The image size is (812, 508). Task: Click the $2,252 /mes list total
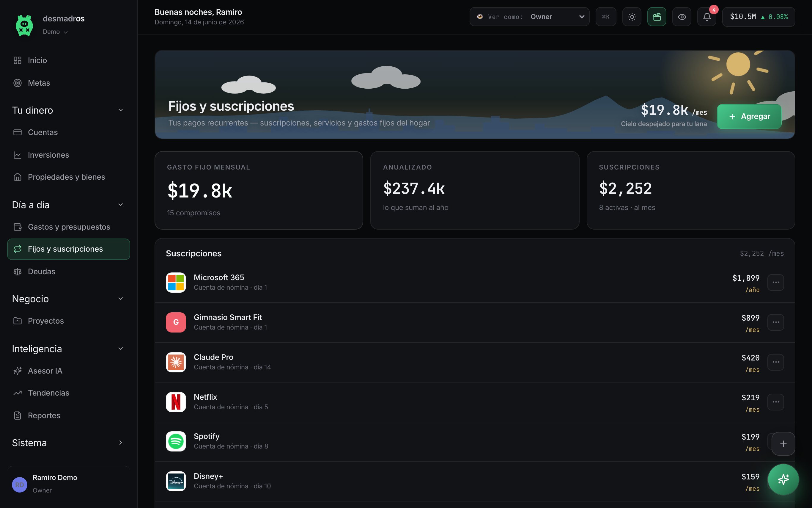click(762, 254)
